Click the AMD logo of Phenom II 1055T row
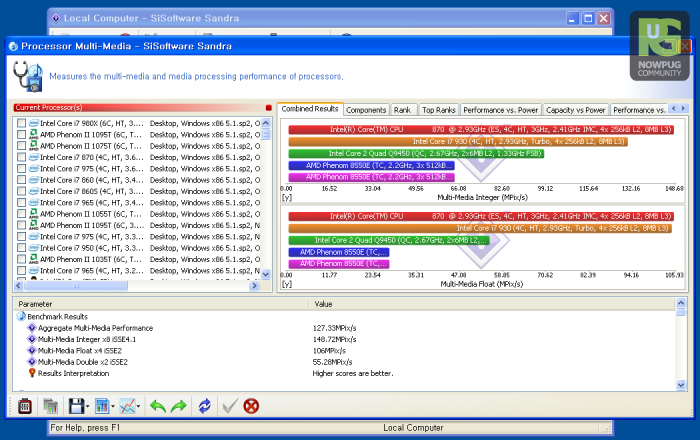The image size is (700, 440). click(x=33, y=214)
